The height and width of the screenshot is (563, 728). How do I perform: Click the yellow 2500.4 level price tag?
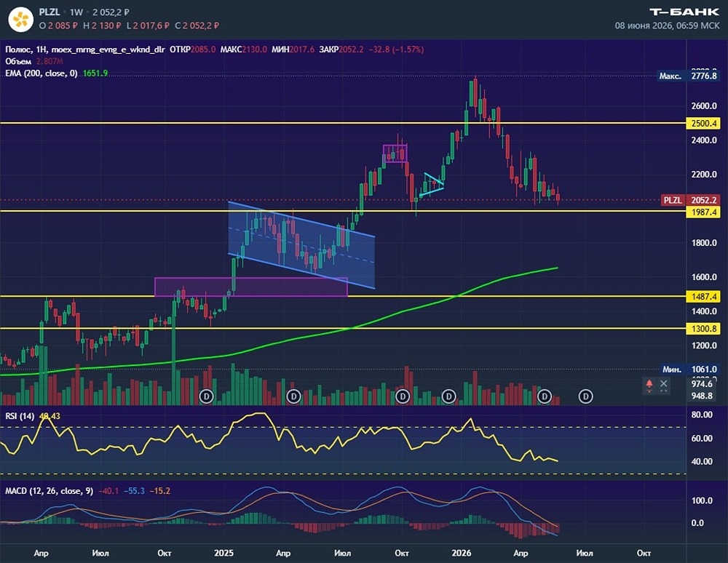coord(703,124)
